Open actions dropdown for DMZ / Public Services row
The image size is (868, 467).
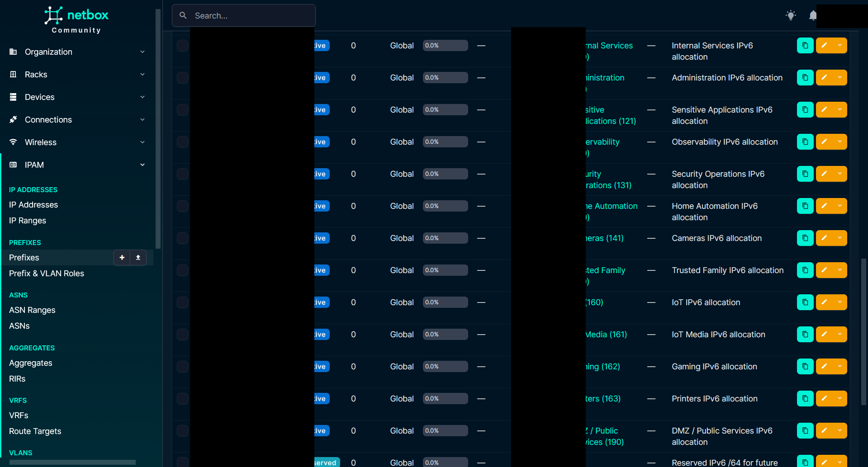click(840, 430)
